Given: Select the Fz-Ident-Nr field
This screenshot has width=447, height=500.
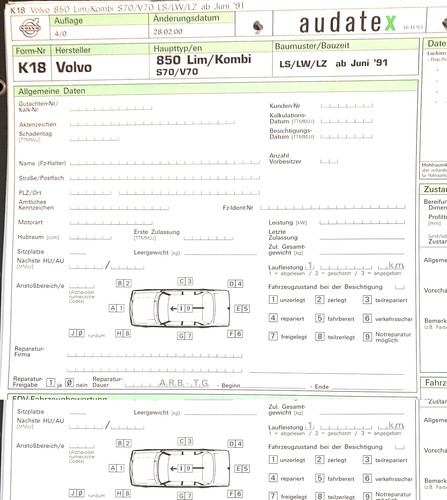Looking at the screenshot, I should (x=333, y=207).
